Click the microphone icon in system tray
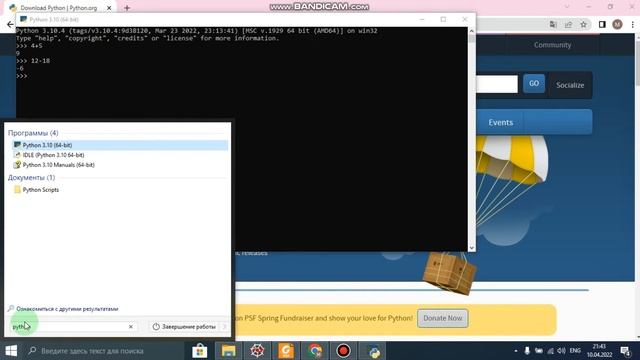Image resolution: width=640 pixels, height=360 pixels. tap(527, 351)
